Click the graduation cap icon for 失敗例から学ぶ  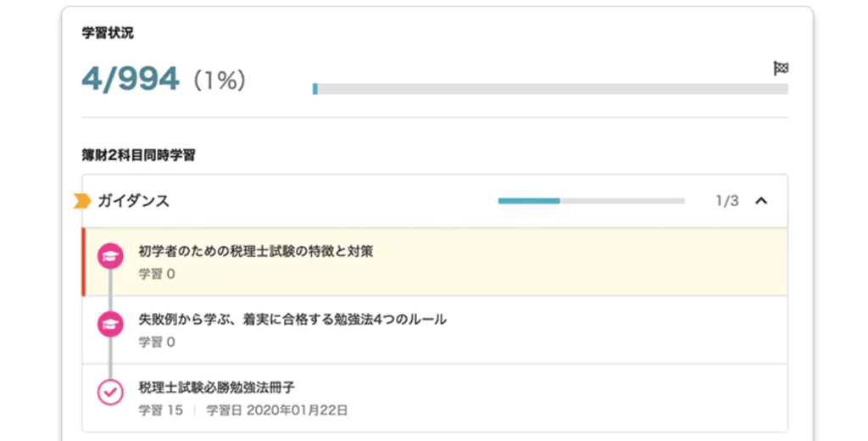pos(110,324)
